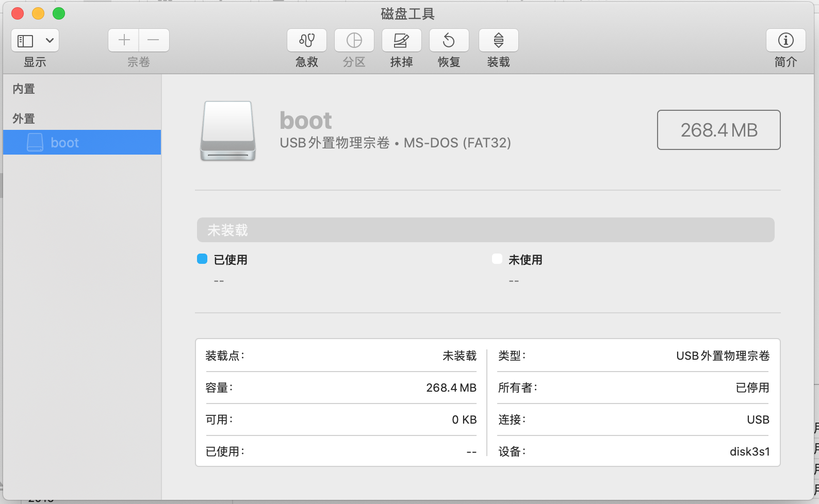Click the 内置 sidebar section header
This screenshot has height=504, width=819.
pos(24,89)
